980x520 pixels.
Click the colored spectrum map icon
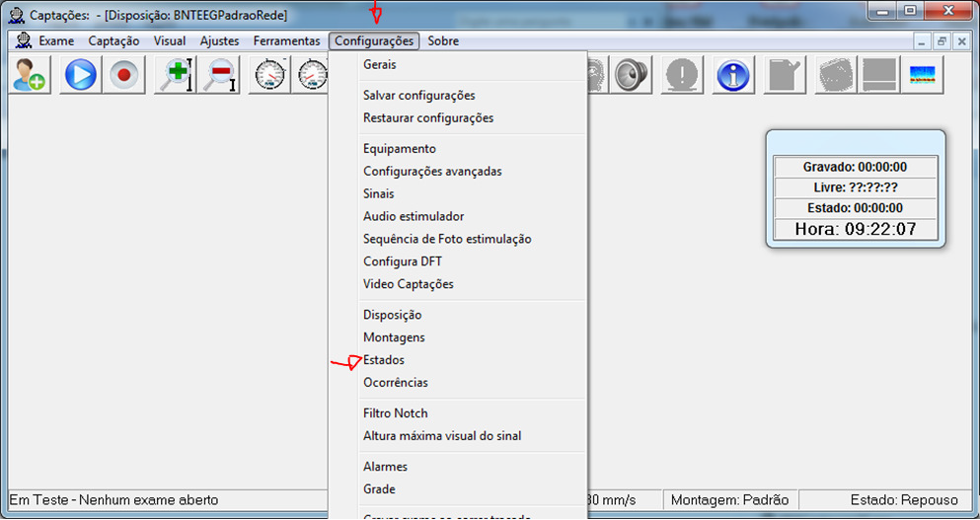tap(922, 75)
